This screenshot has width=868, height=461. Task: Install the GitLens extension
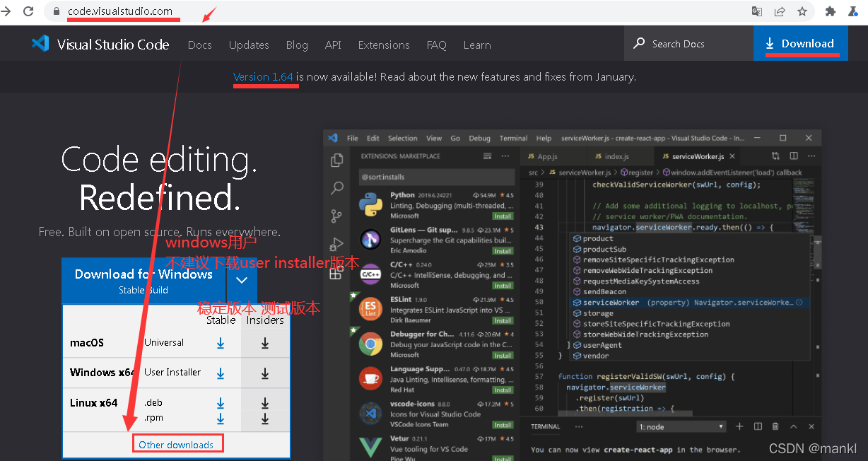(x=503, y=250)
